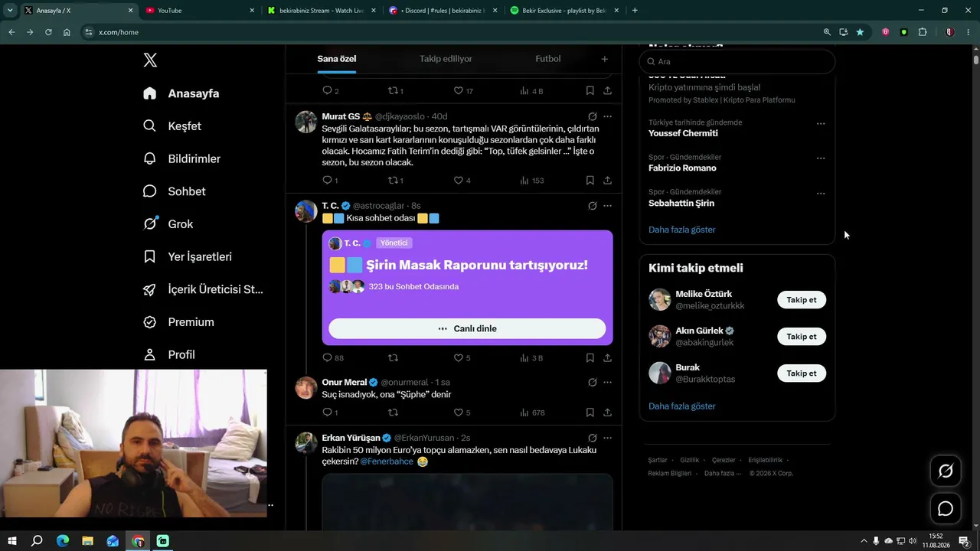Switch to the Bekir Exclusive playlist tab
The image size is (980, 551).
[565, 11]
